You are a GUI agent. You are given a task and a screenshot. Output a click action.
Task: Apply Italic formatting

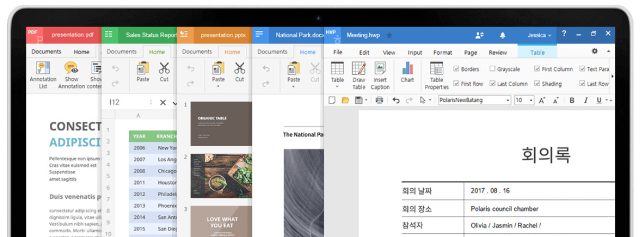point(586,100)
